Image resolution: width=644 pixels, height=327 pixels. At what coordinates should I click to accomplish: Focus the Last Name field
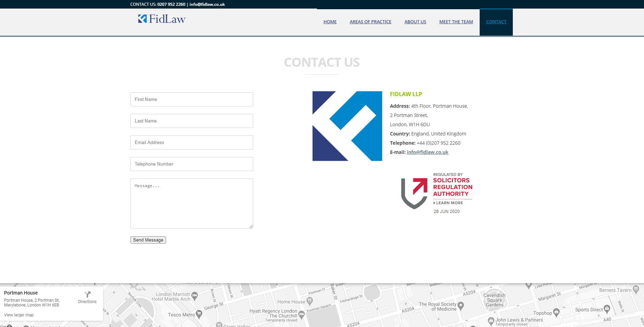(x=192, y=121)
